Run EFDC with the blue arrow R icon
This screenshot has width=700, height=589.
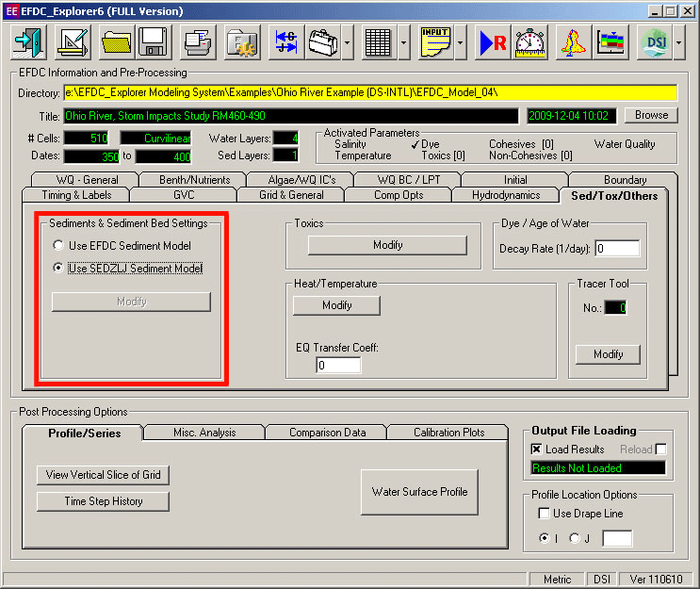click(x=493, y=42)
